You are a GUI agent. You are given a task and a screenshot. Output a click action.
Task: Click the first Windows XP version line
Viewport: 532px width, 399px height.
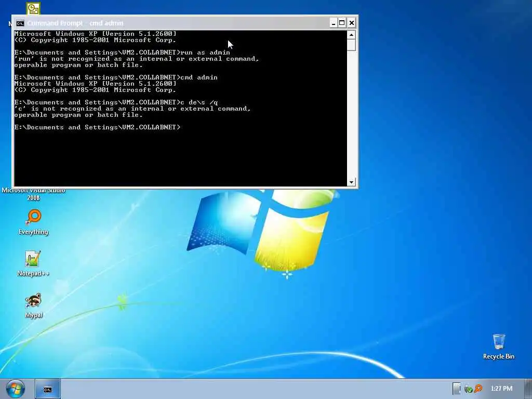(96, 34)
